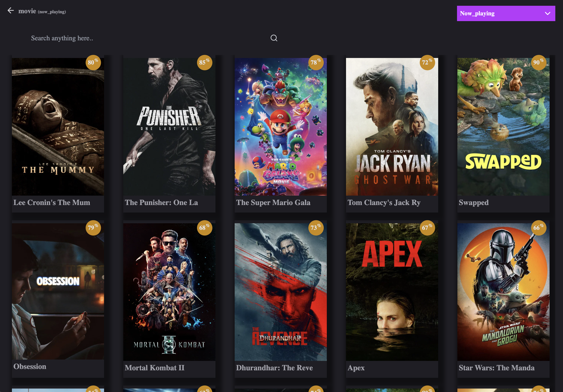Click the 79% rating badge on Obsession
Image resolution: width=563 pixels, height=392 pixels.
(x=93, y=228)
